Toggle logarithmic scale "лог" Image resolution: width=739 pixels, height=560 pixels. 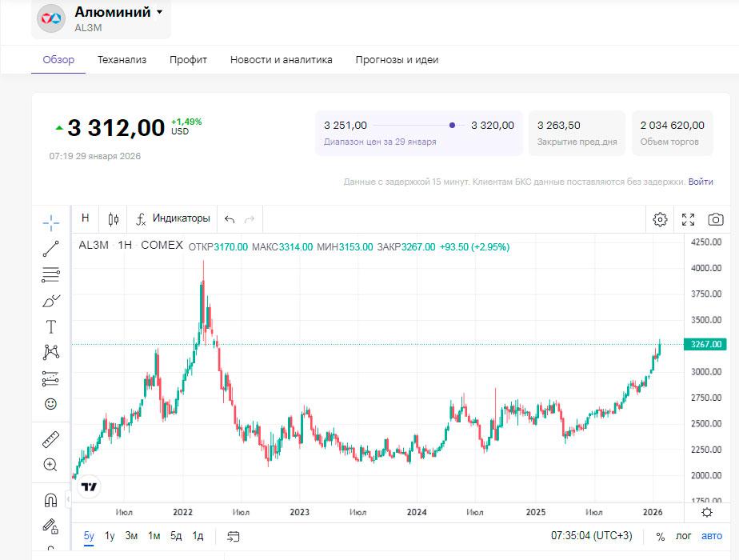[x=683, y=536]
